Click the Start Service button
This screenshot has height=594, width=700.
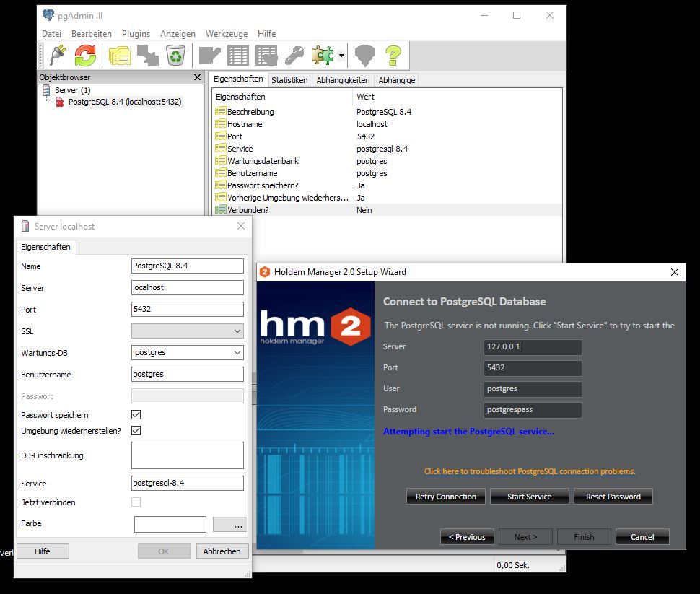click(x=530, y=497)
